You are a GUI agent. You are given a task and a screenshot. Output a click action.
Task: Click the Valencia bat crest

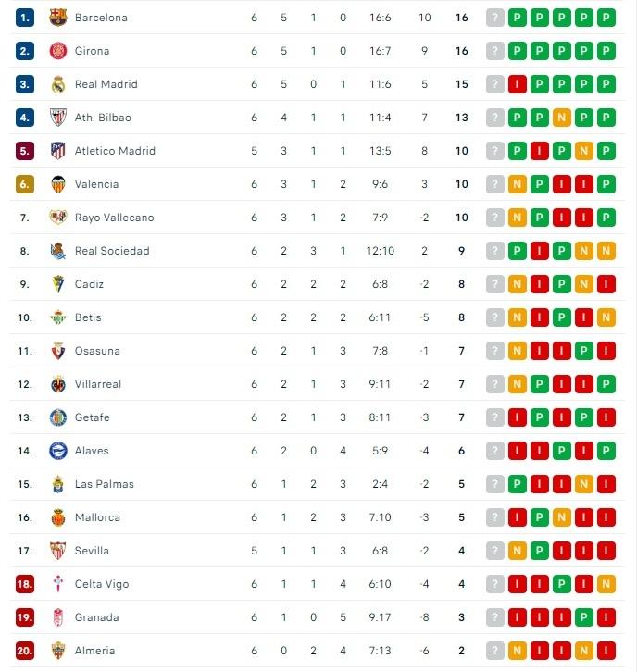(58, 184)
